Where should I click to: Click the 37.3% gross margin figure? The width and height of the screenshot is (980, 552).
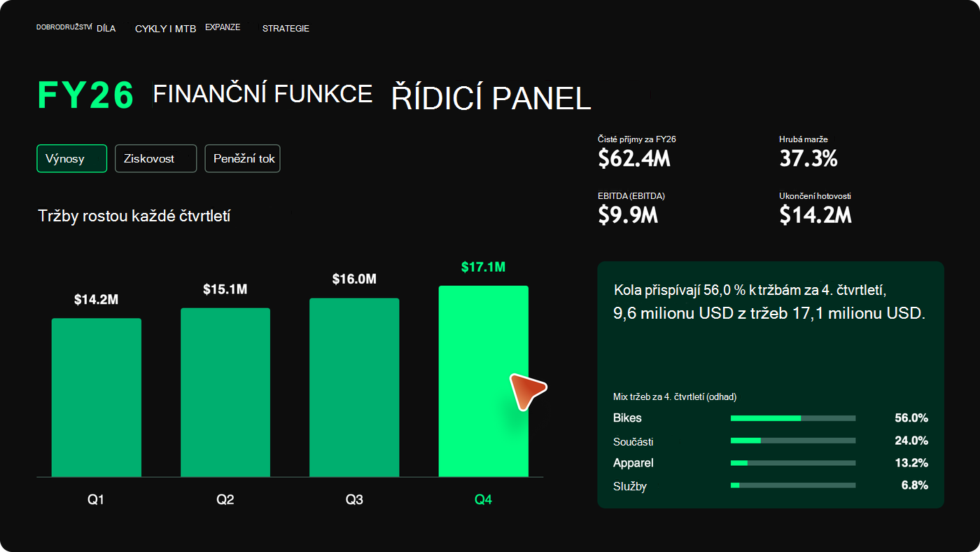pyautogui.click(x=808, y=159)
